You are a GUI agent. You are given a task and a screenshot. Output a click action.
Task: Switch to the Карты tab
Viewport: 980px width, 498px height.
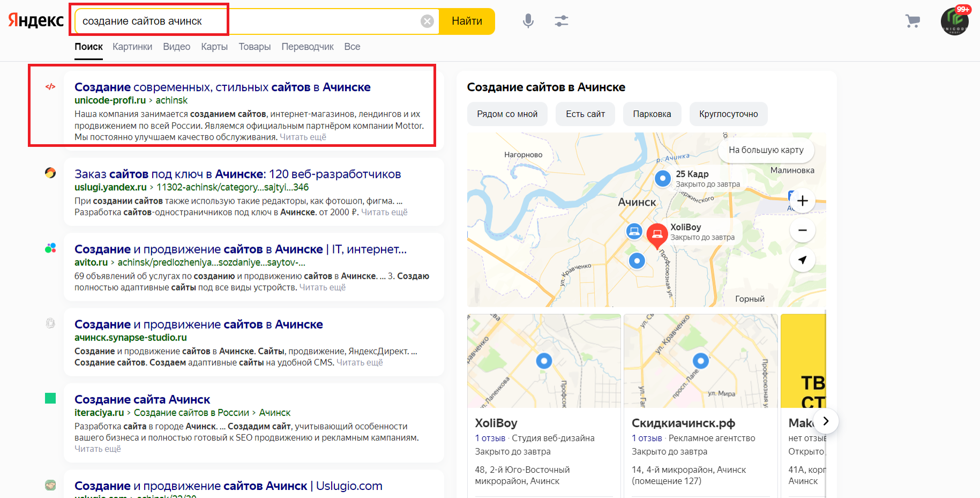tap(214, 47)
